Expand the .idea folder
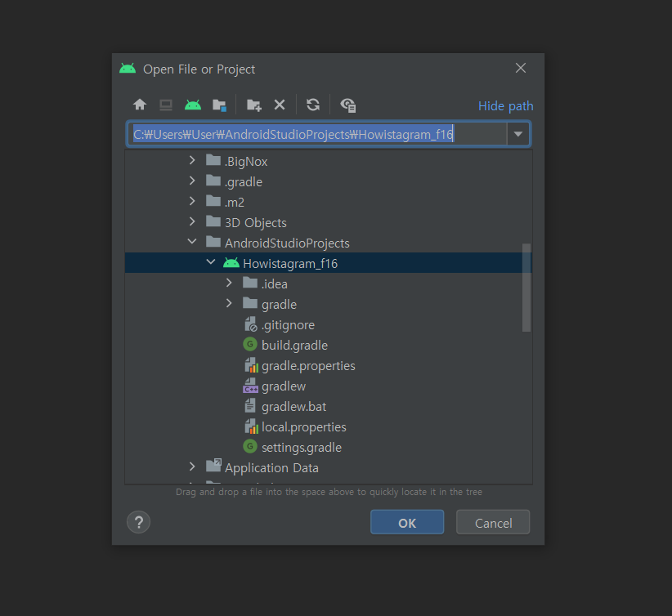Viewport: 672px width, 616px height. pos(229,283)
